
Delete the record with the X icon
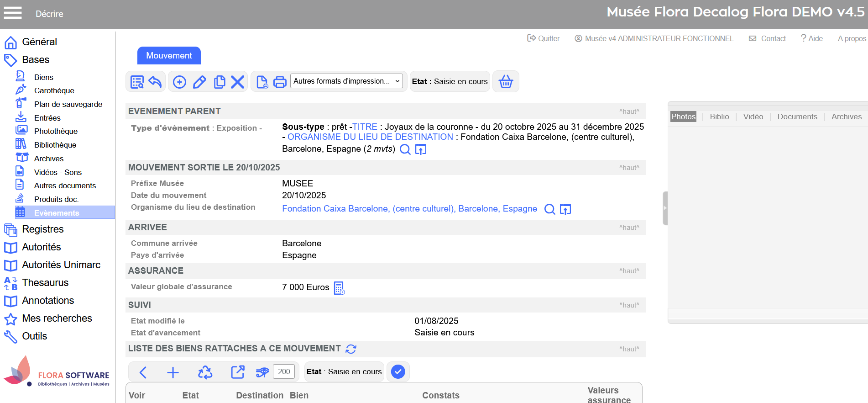[237, 82]
